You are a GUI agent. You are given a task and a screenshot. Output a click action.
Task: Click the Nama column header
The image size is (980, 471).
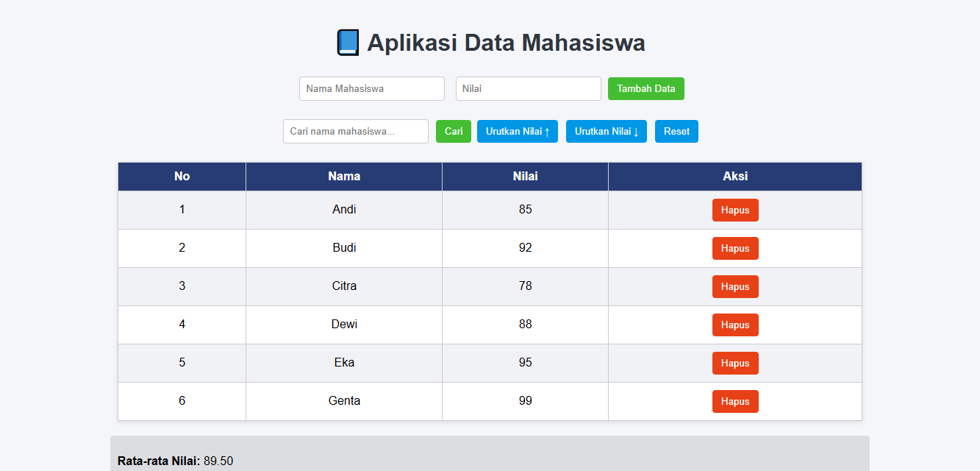coord(343,176)
